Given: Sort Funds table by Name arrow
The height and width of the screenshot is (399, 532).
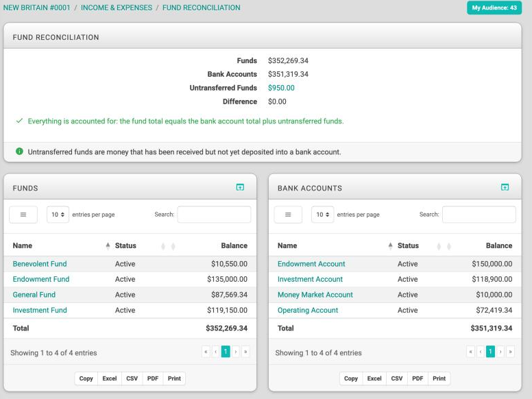Looking at the screenshot, I should [108, 245].
